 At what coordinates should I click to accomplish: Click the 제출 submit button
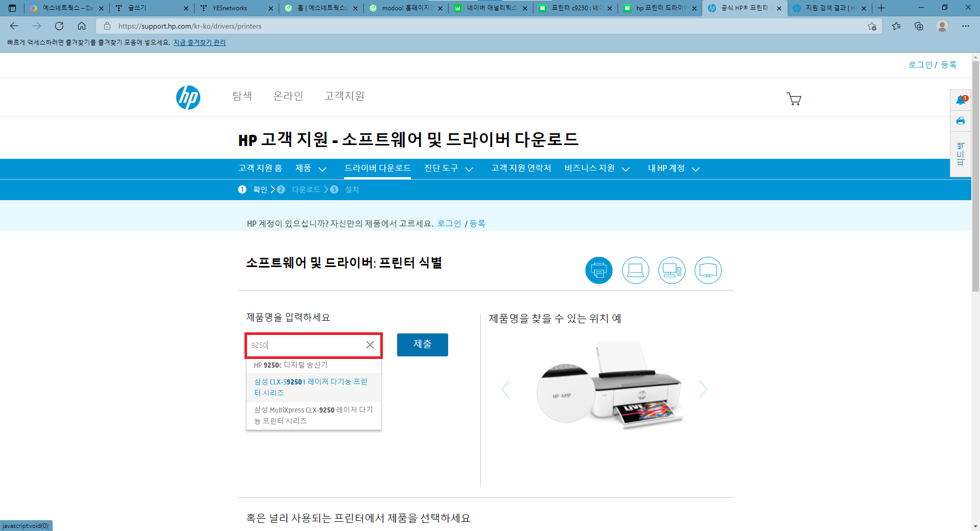pyautogui.click(x=423, y=345)
